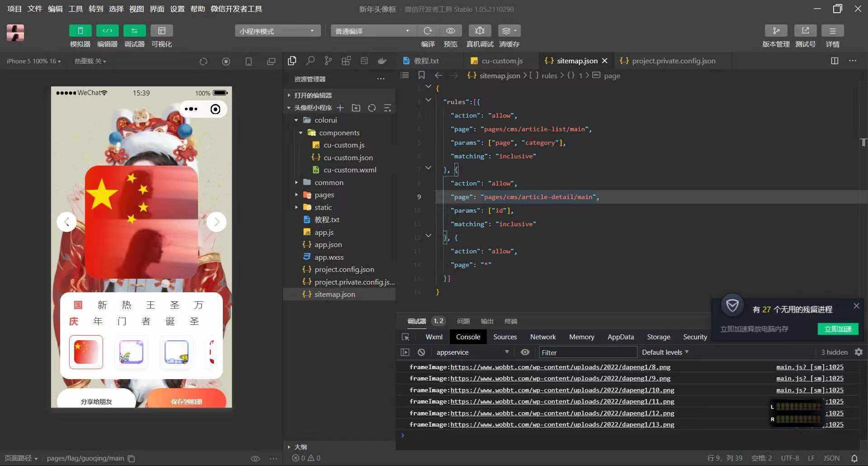Collapse the components folder in explorer
Screen dimensions: 868x466
(x=301, y=133)
